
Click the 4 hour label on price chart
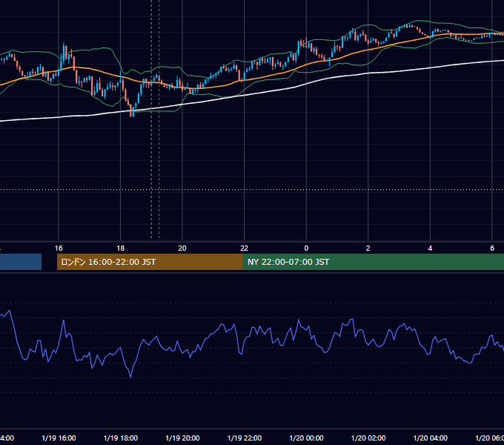pyautogui.click(x=430, y=248)
